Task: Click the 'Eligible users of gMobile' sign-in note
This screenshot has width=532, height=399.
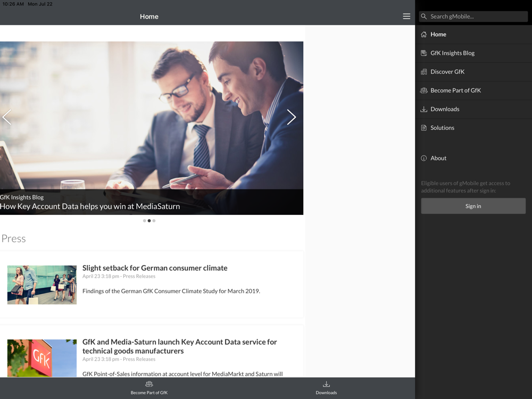Action: tap(465, 187)
